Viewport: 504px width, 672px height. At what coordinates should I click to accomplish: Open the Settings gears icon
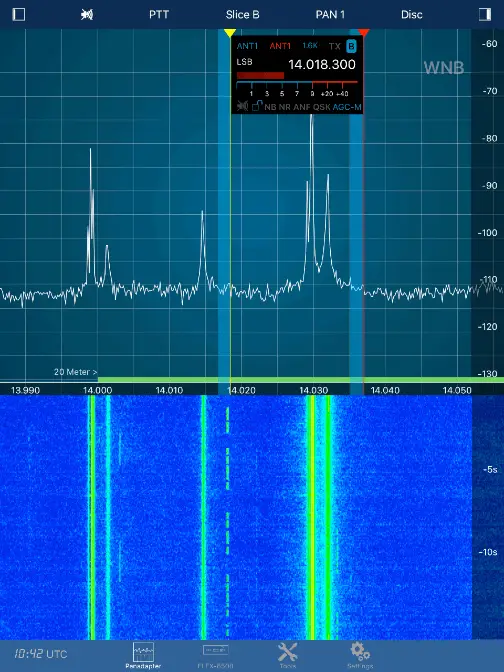360,655
